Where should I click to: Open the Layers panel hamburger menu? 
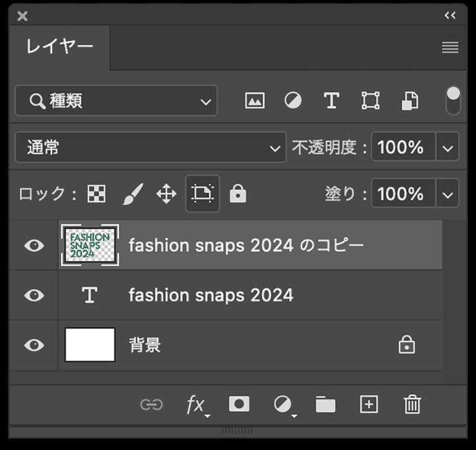(450, 48)
